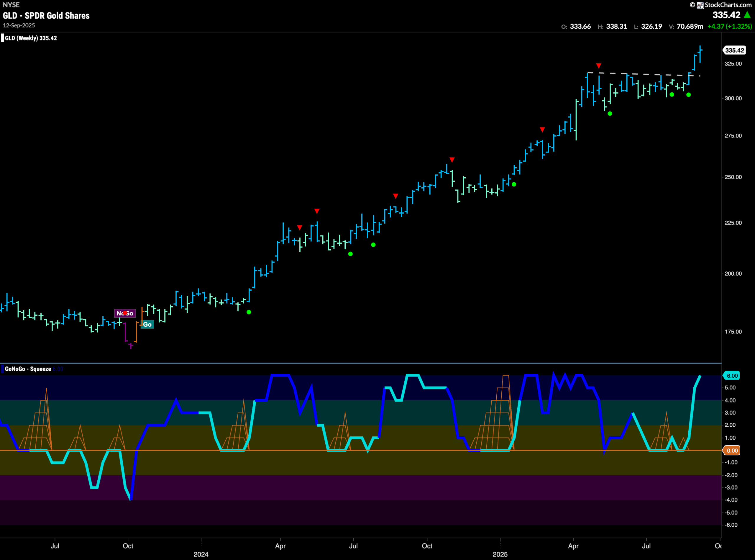Click the 200.00 price axis label
The image size is (755, 560).
coord(733,274)
